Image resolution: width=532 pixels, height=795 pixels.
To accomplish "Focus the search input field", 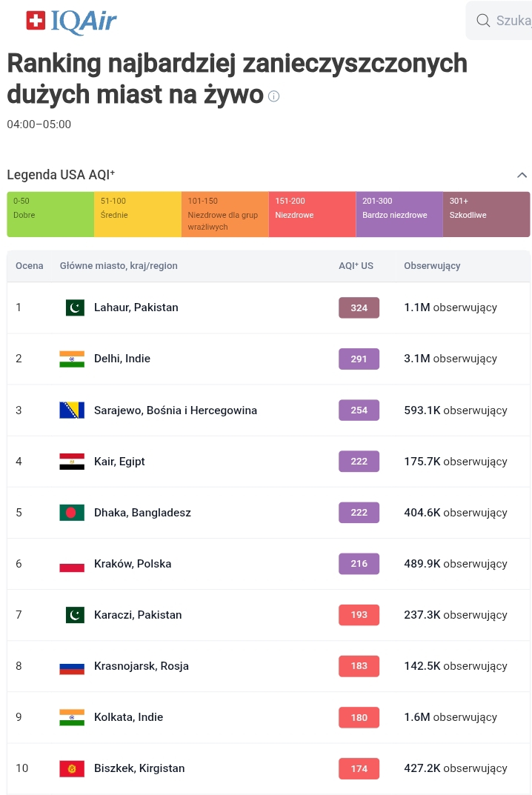I will 513,20.
